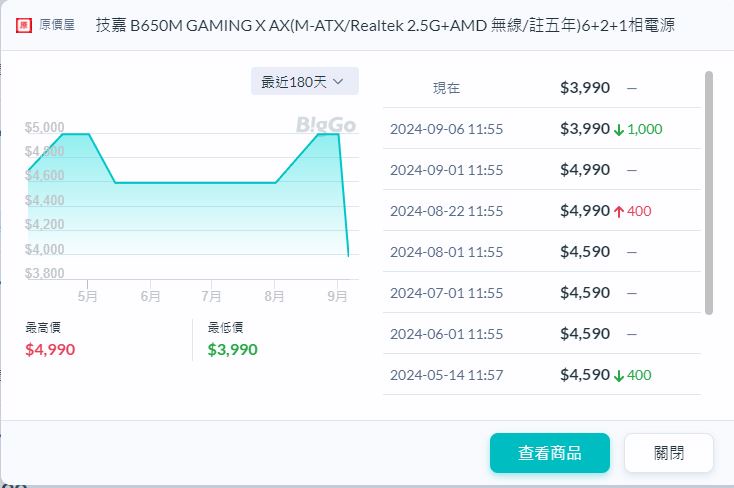Click the red up arrow beside 400
The width and height of the screenshot is (734, 488).
(x=620, y=211)
